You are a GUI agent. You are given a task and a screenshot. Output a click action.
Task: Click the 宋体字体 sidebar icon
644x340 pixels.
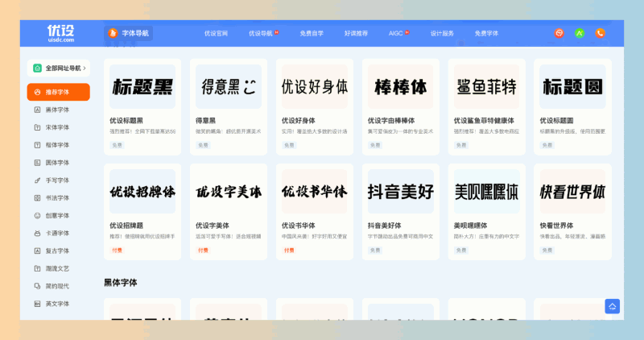click(x=37, y=127)
